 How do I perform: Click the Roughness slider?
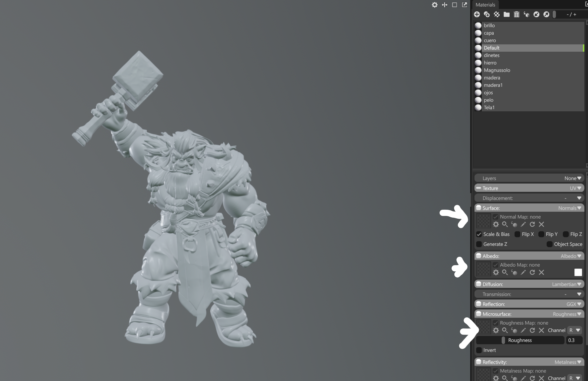[x=520, y=340]
